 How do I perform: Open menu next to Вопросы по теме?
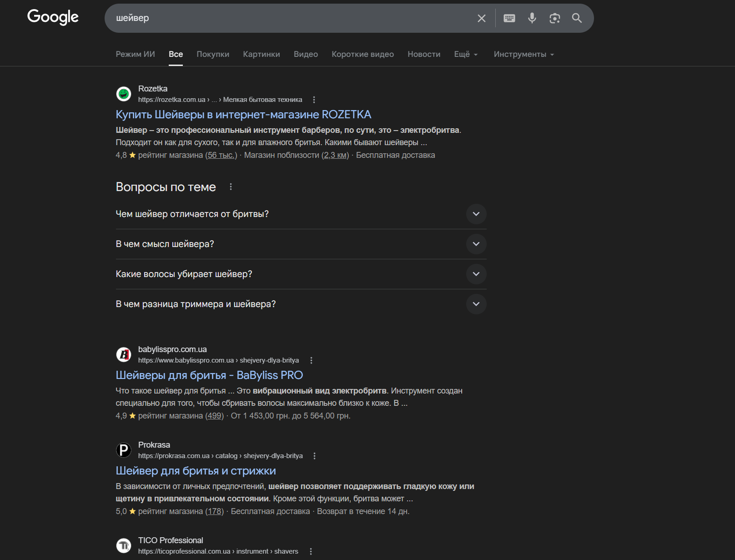[x=231, y=187]
